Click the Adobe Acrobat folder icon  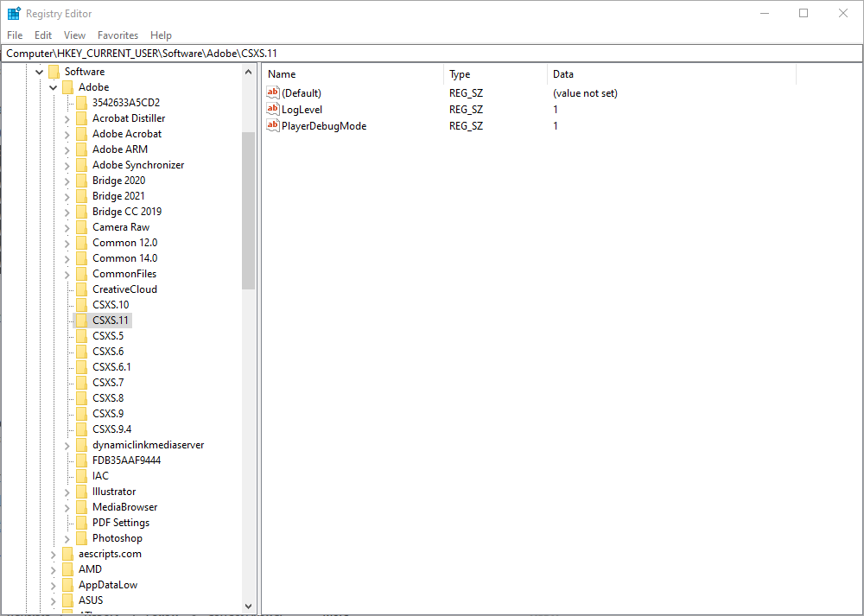click(81, 133)
